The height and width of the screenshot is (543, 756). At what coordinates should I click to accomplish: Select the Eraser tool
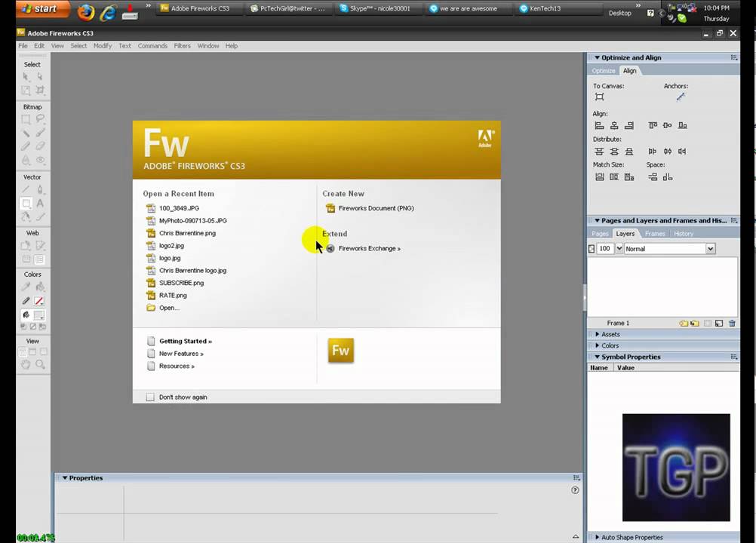pyautogui.click(x=40, y=146)
